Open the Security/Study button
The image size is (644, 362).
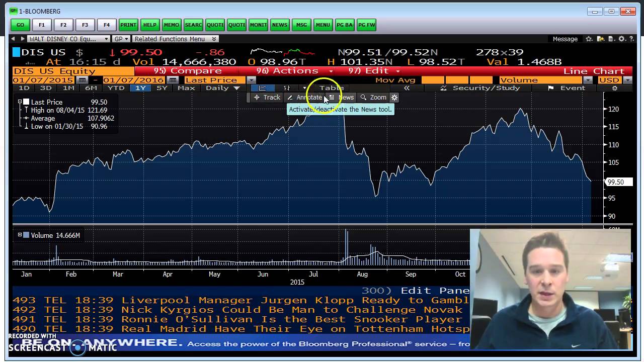[x=480, y=88]
